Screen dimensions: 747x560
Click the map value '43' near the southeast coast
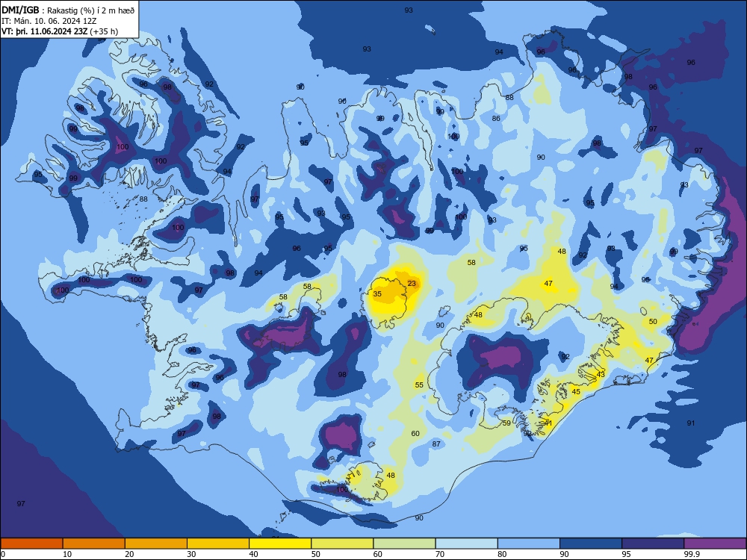(601, 374)
